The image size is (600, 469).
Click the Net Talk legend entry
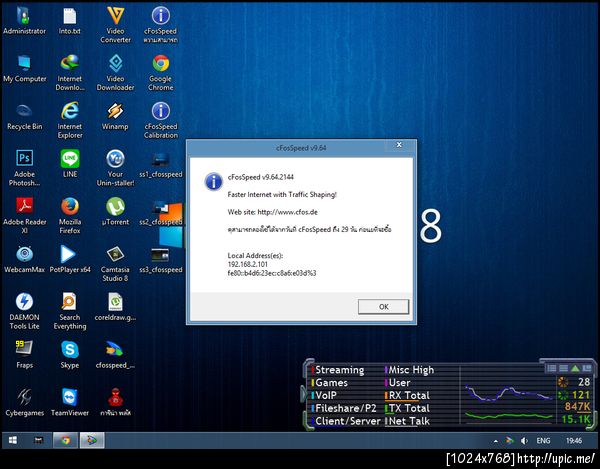point(409,421)
